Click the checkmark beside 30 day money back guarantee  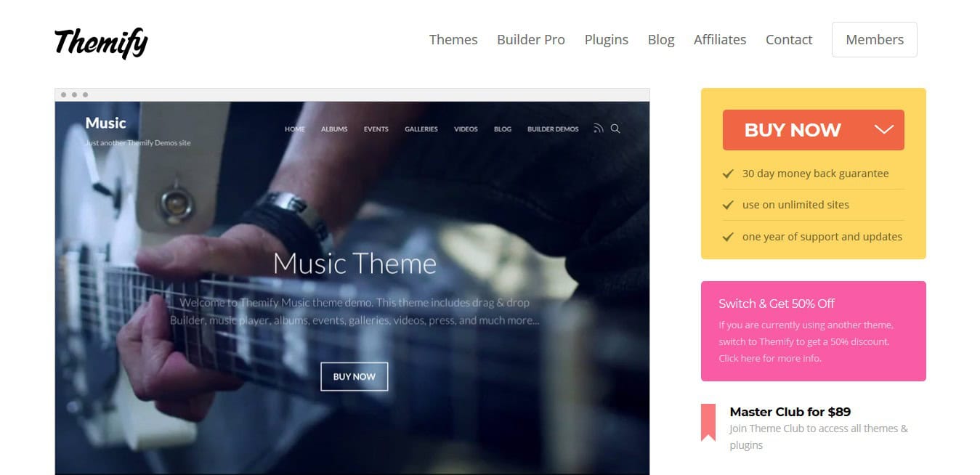(727, 174)
